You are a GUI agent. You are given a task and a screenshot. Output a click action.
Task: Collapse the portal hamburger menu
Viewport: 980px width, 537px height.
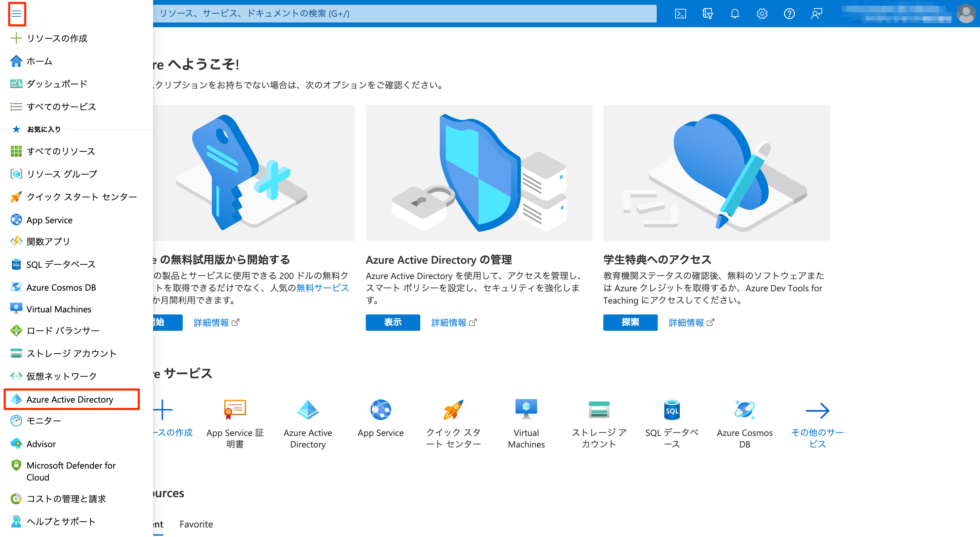pos(16,14)
